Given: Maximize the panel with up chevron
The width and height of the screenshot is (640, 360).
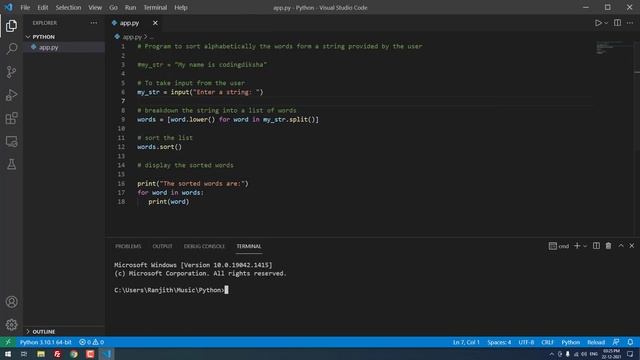Looking at the screenshot, I should pos(621,246).
